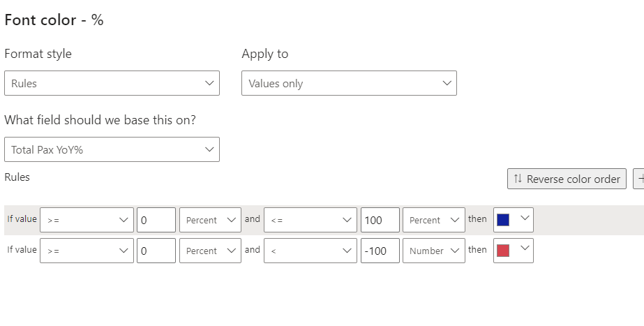This screenshot has height=326, width=644.
Task: Click second rule's minimum value field 0
Action: point(156,251)
